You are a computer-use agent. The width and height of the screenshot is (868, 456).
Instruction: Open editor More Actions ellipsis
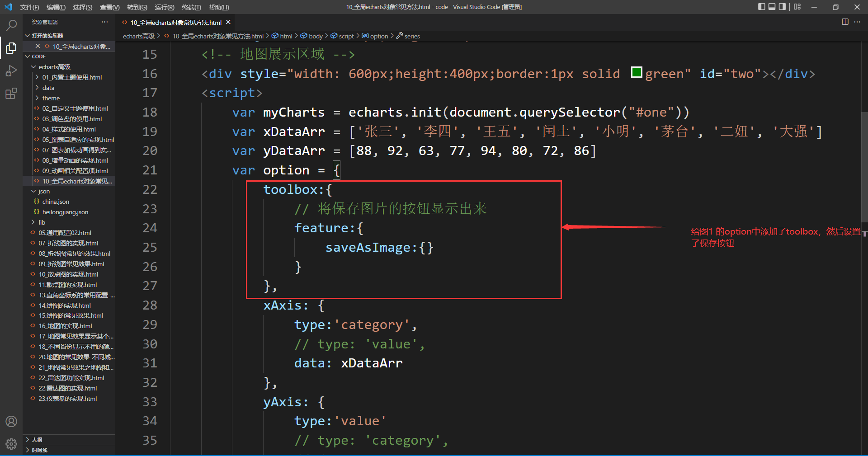tap(857, 22)
